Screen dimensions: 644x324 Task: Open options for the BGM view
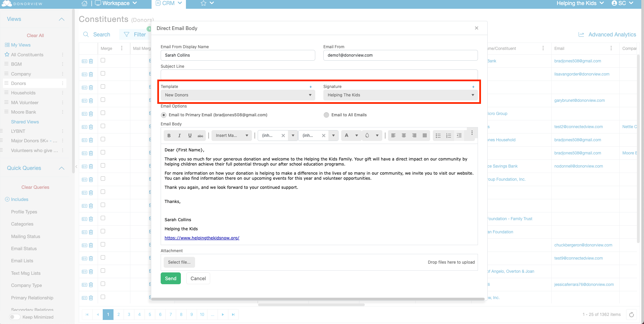pyautogui.click(x=63, y=64)
